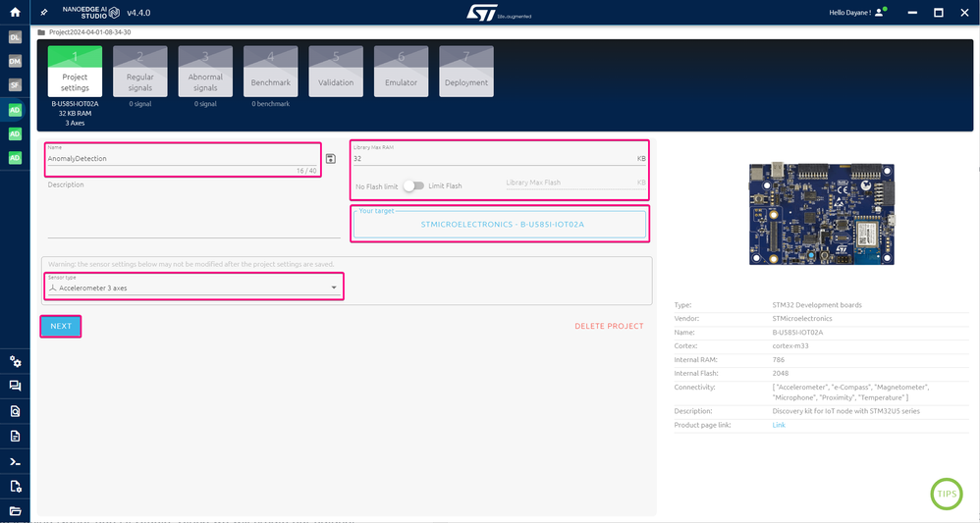Click DELETE PROJECT
Screen dimensions: 980x523
[x=609, y=326]
